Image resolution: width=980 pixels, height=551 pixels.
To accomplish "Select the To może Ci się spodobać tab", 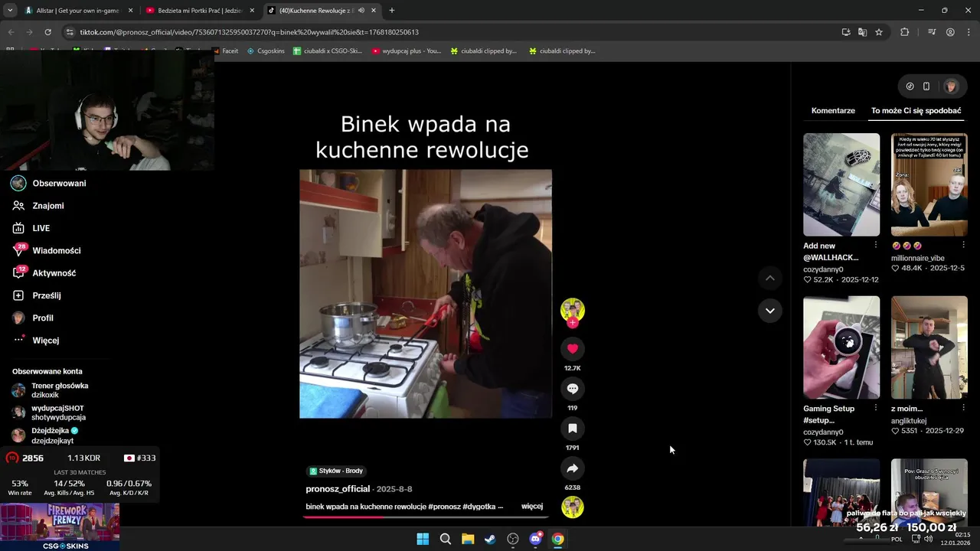I will coord(916,110).
